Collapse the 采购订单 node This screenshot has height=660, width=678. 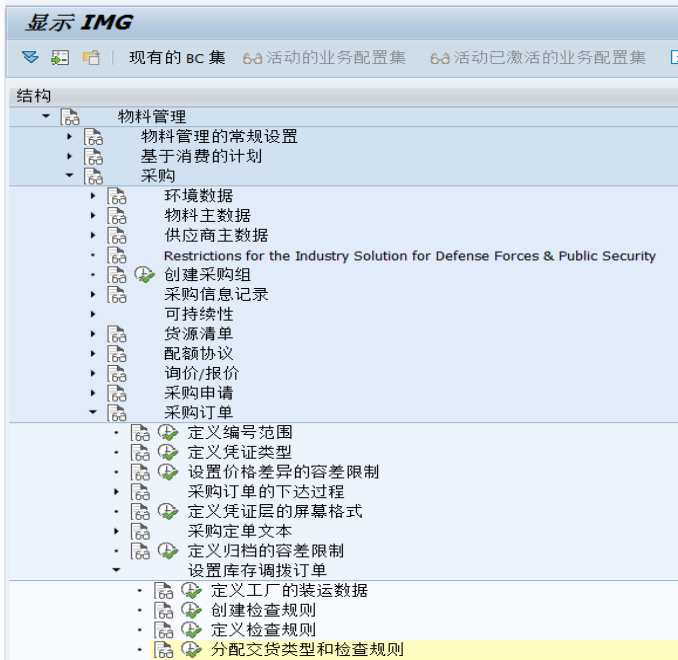[93, 412]
